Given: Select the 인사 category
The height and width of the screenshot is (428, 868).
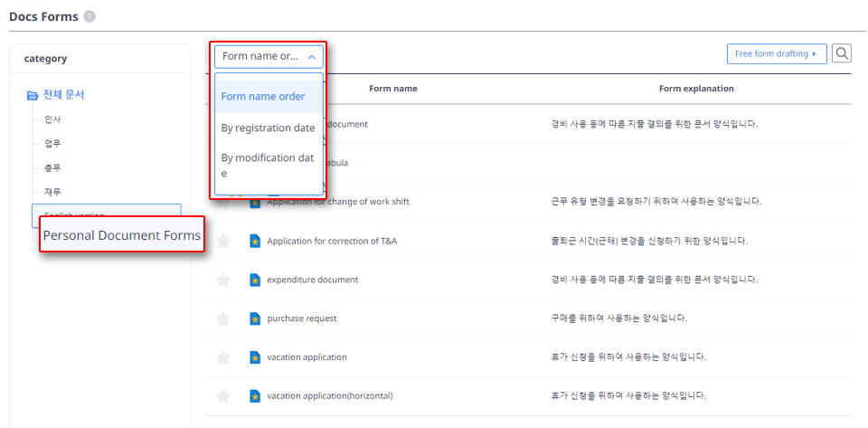Looking at the screenshot, I should pos(52,119).
